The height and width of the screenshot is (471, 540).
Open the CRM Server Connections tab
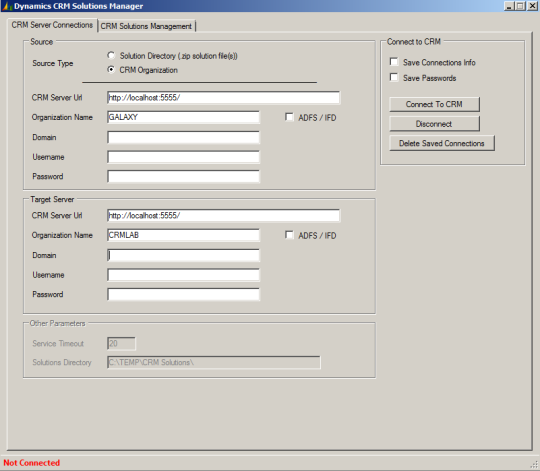52,25
